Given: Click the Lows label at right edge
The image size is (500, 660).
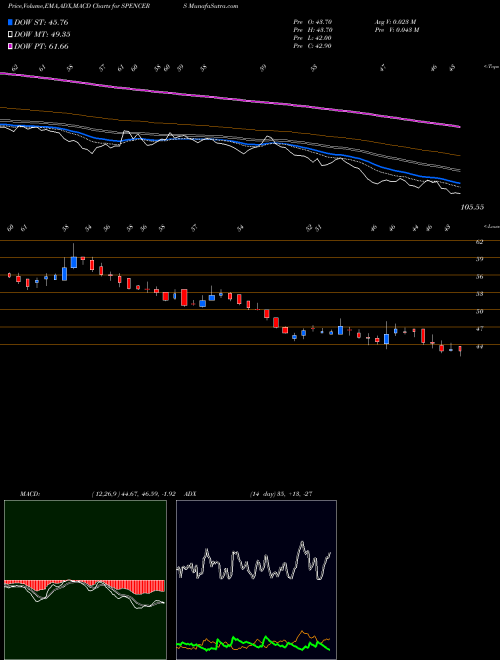Looking at the screenshot, I should pos(492,226).
